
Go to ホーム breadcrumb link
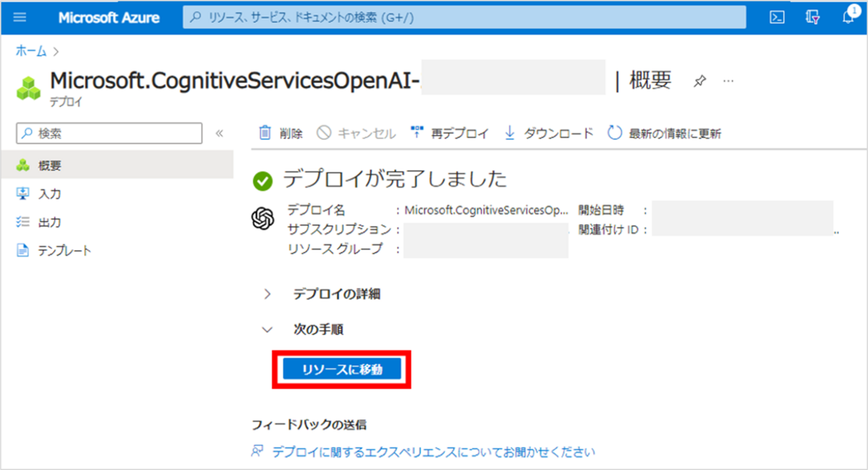(x=31, y=51)
